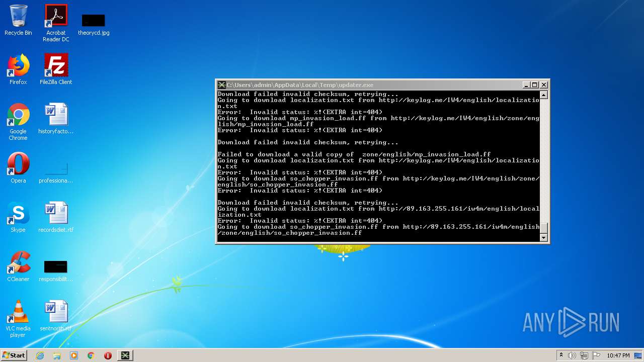Select the professiona... desktop file
644x362 pixels.
click(56, 171)
